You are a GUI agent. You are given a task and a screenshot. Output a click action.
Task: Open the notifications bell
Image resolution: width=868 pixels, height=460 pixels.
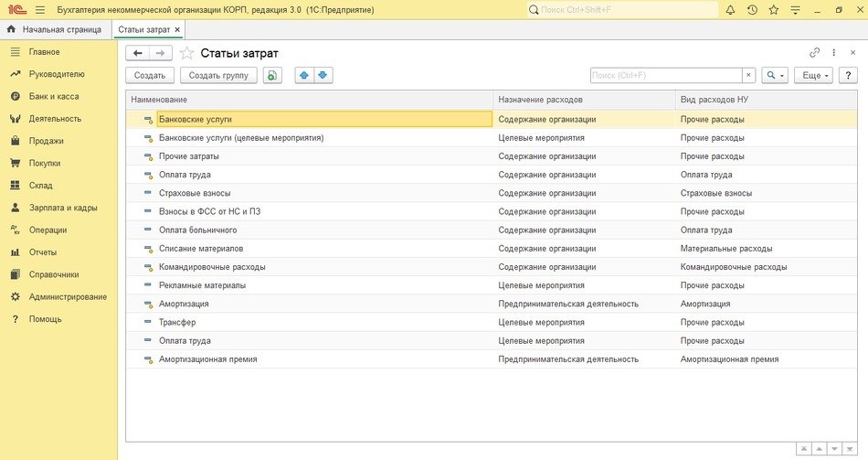point(730,10)
